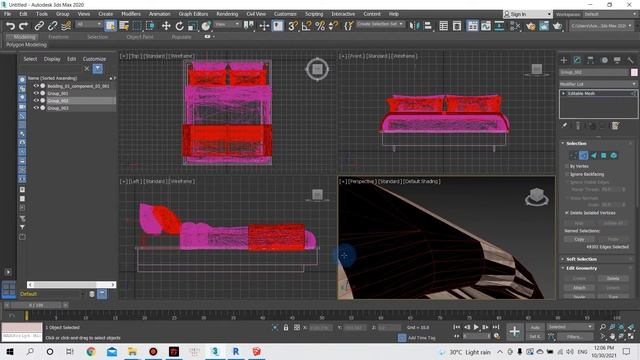Select Element sub-object level icon

[613, 156]
